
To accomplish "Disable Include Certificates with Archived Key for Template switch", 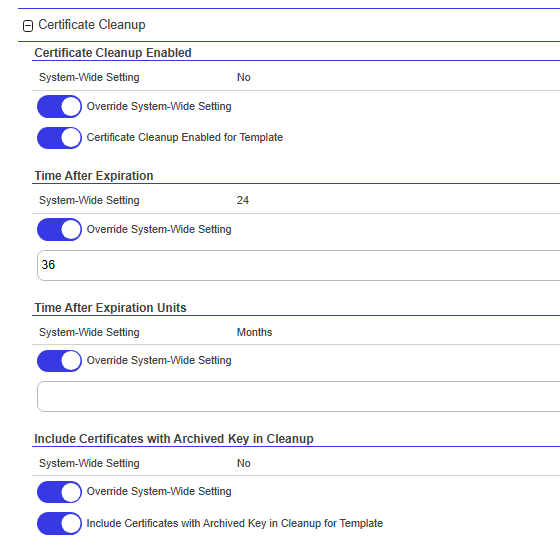I will (x=59, y=523).
